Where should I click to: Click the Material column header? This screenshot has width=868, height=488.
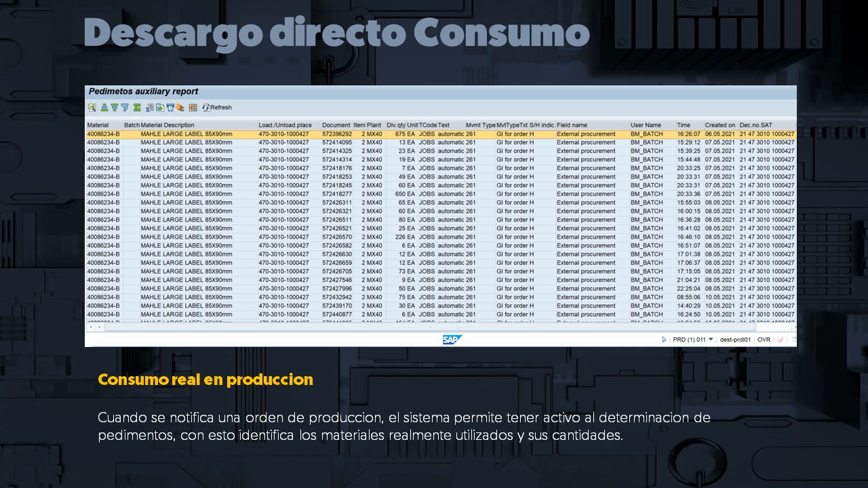[x=98, y=125]
